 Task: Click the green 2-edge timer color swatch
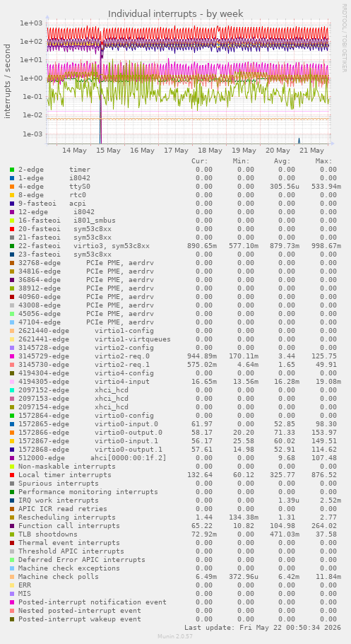(x=12, y=170)
